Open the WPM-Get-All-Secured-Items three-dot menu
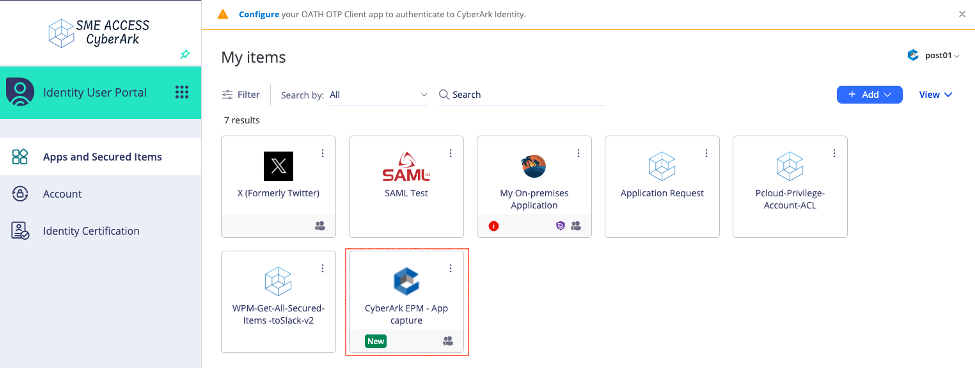 (323, 268)
